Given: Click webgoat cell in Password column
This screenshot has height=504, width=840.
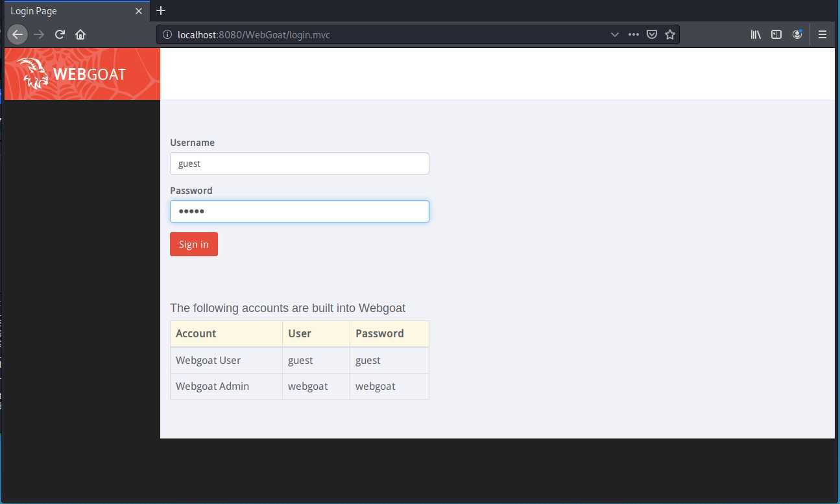Looking at the screenshot, I should [x=389, y=386].
